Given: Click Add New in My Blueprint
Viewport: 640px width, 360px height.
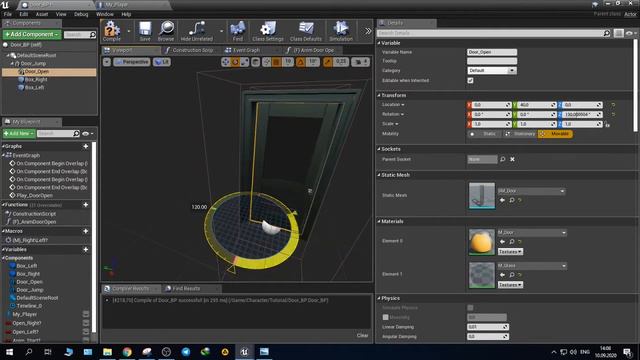Looking at the screenshot, I should (x=18, y=133).
